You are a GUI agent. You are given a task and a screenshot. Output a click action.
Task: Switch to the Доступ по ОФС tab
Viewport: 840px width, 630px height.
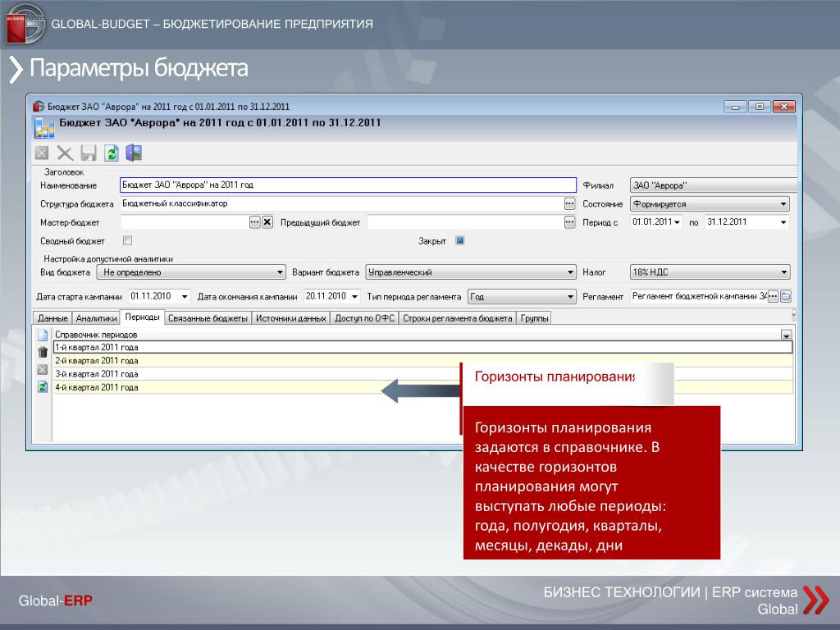(x=364, y=318)
